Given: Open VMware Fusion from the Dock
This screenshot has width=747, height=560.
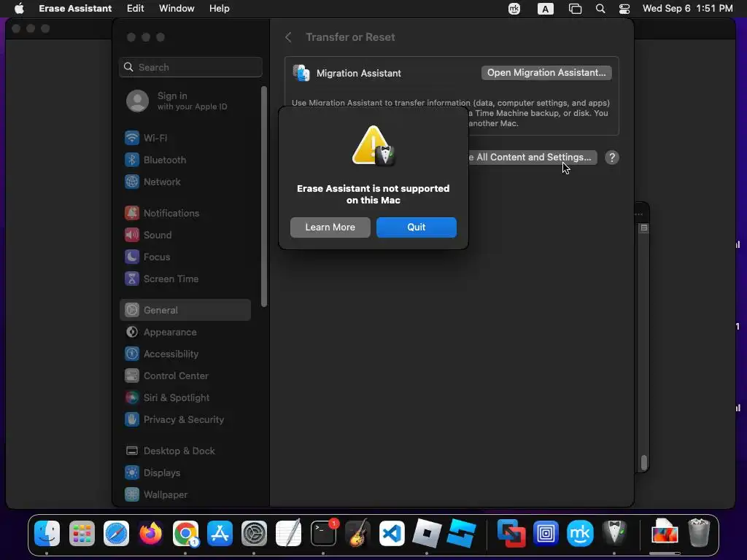Looking at the screenshot, I should pyautogui.click(x=511, y=533).
